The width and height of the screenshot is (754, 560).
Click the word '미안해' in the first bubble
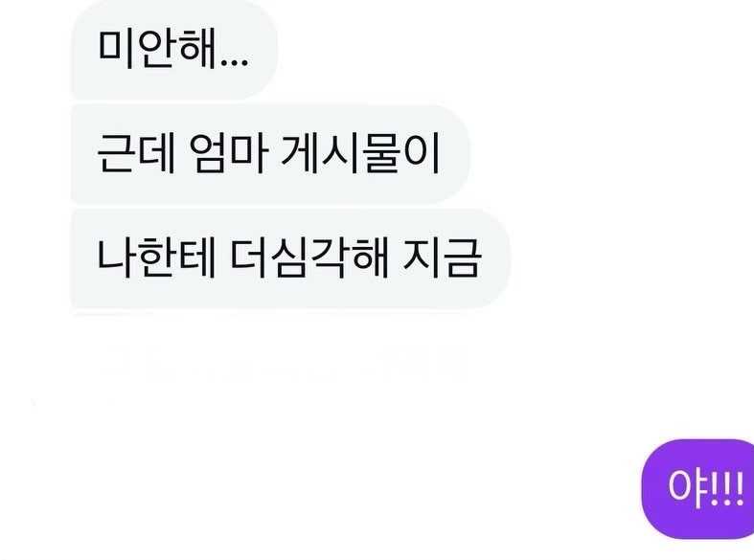(156, 49)
